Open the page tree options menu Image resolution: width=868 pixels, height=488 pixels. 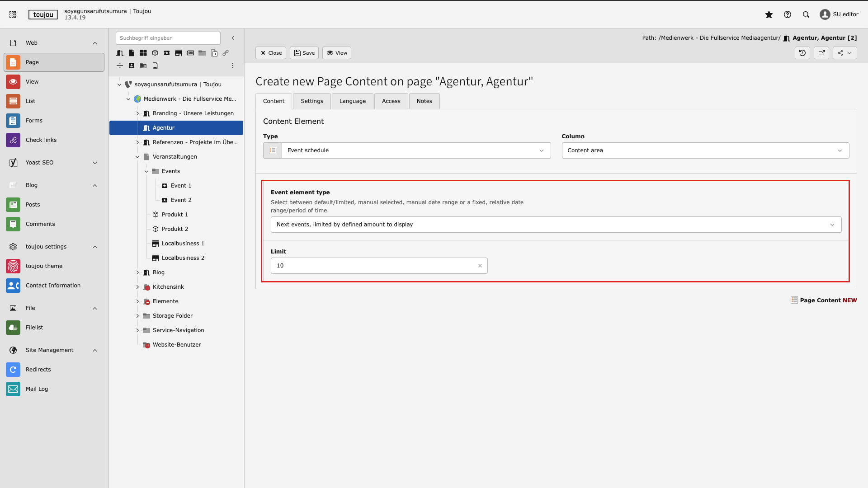(x=233, y=66)
